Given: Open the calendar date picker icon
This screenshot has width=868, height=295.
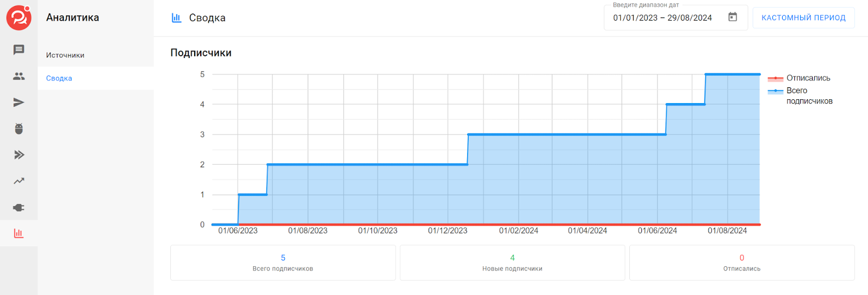Looking at the screenshot, I should point(732,17).
